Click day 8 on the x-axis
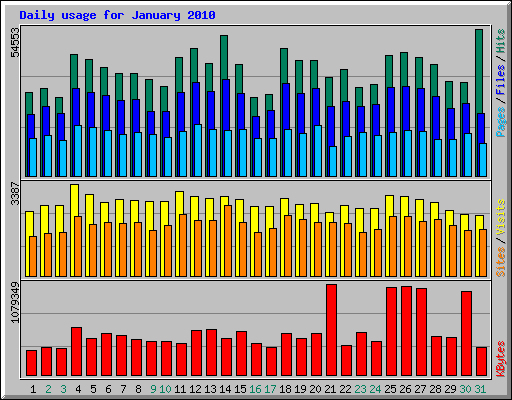 tap(138, 389)
